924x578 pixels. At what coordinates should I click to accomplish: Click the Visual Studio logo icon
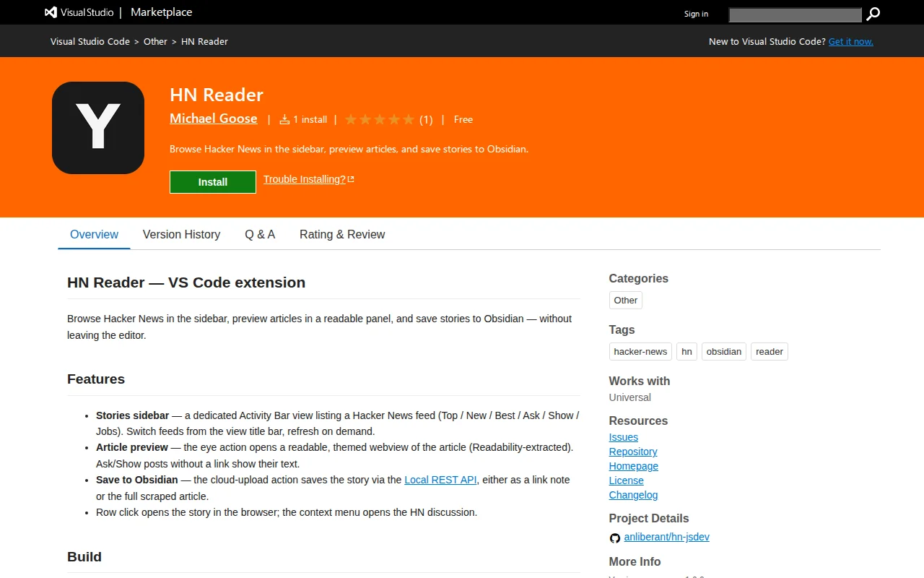click(51, 12)
